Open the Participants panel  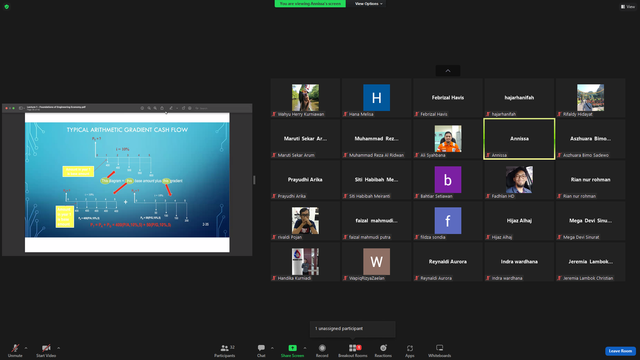click(225, 350)
